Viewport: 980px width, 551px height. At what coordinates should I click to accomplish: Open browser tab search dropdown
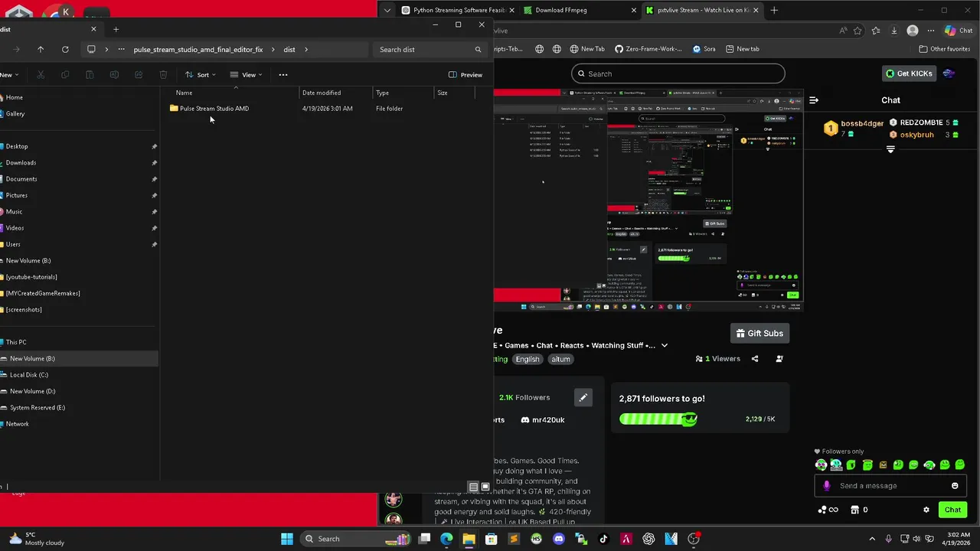pyautogui.click(x=387, y=10)
